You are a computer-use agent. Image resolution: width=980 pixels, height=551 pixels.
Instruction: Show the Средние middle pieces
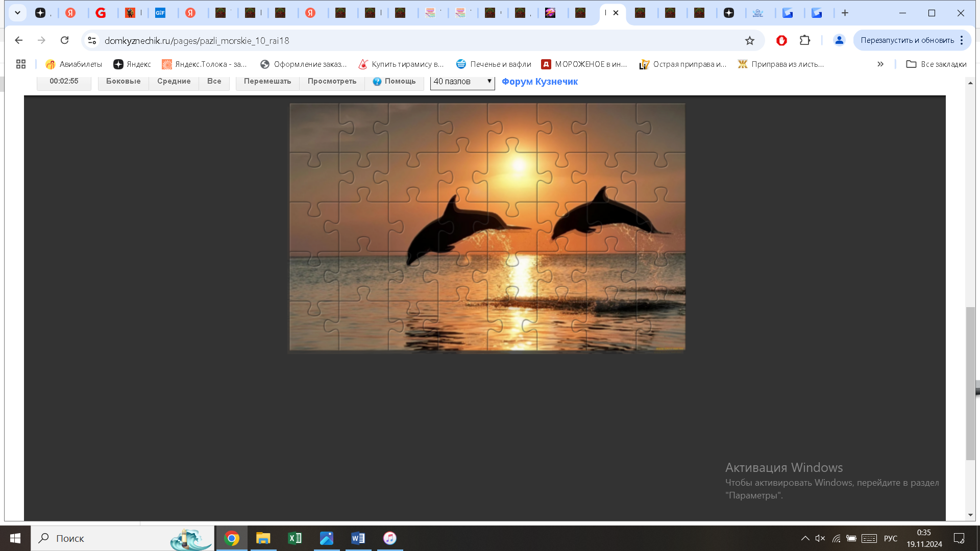pyautogui.click(x=174, y=81)
